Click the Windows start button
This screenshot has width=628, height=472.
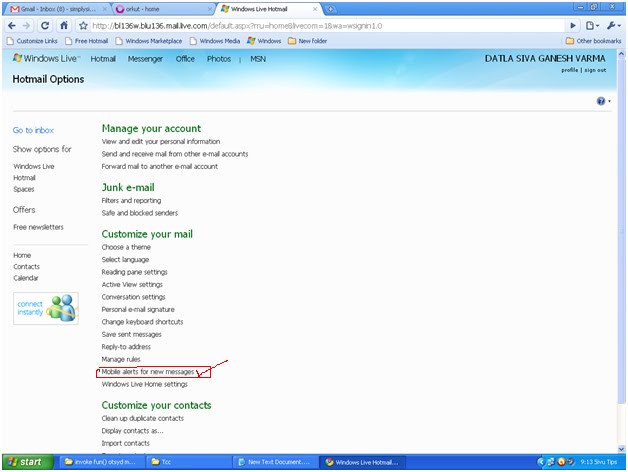[28, 462]
